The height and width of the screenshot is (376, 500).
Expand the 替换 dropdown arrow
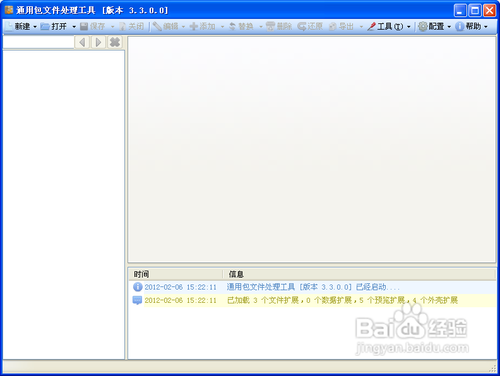point(261,26)
